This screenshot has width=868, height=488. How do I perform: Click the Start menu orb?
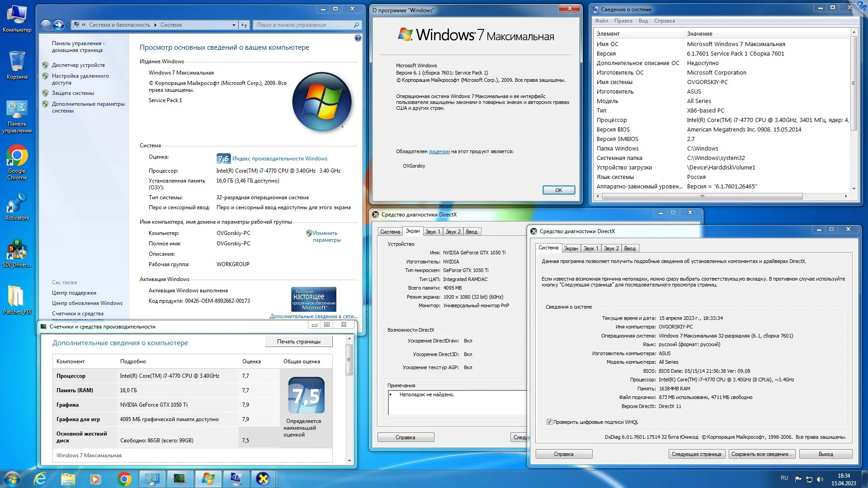(12, 479)
